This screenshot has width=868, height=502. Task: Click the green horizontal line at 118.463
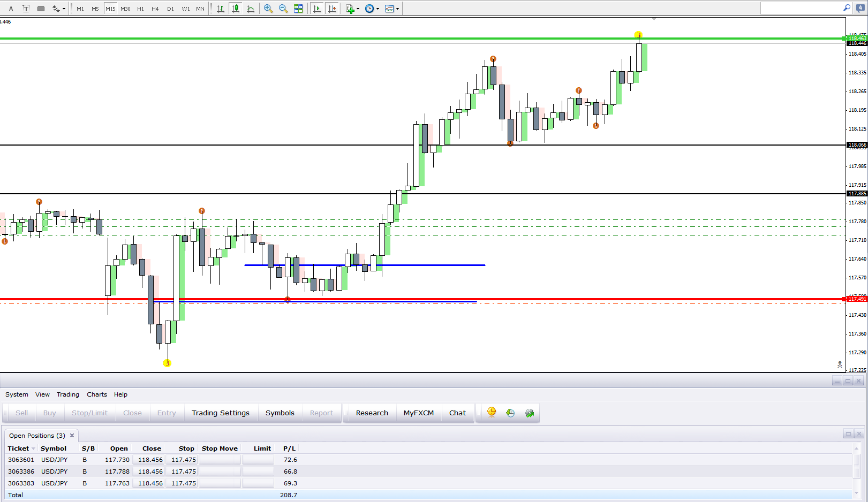(423, 39)
